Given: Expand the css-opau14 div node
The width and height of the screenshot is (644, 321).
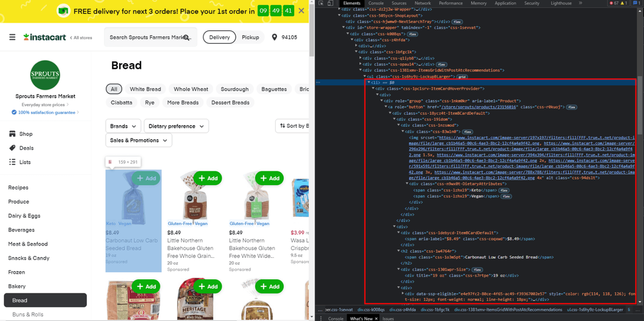Looking at the screenshot, I should click(x=361, y=64).
